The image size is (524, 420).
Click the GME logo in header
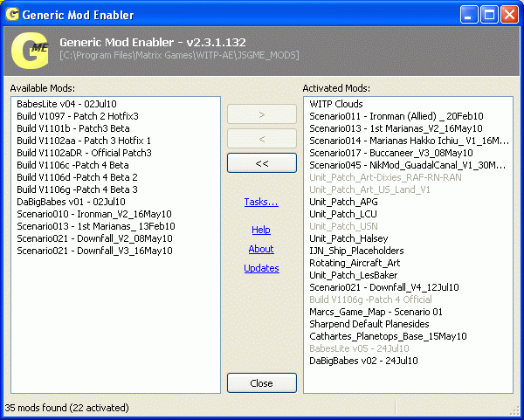(x=30, y=51)
